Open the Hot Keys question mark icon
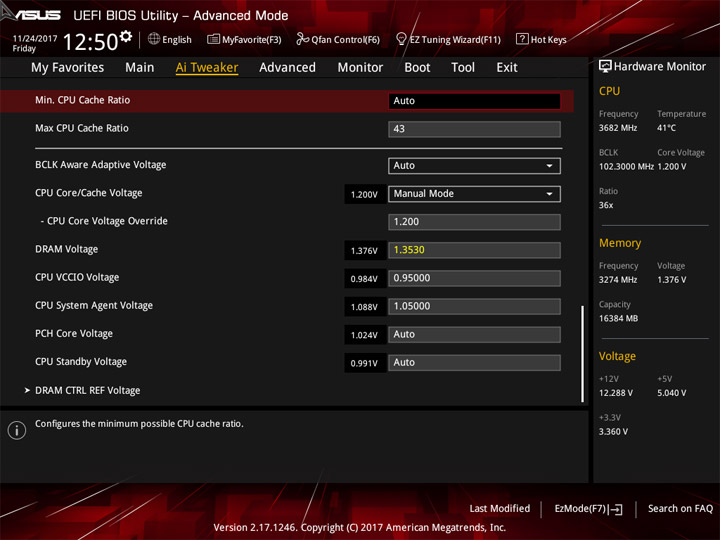The height and width of the screenshot is (540, 720). (522, 39)
